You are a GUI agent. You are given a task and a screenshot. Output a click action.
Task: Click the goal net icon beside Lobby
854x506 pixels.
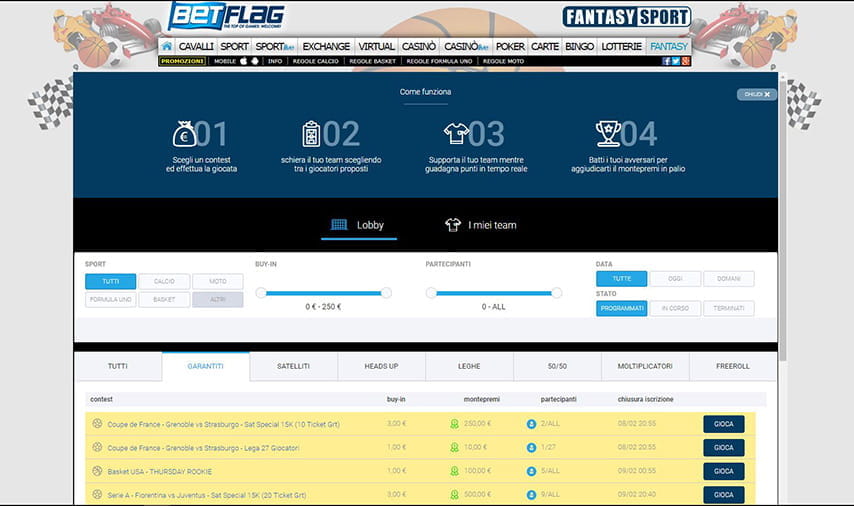(x=339, y=224)
